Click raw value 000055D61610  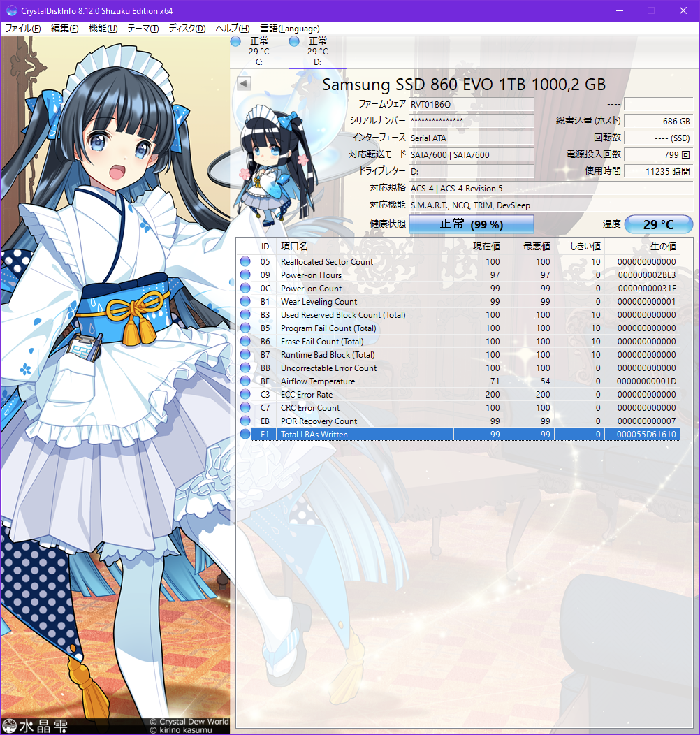click(x=646, y=435)
